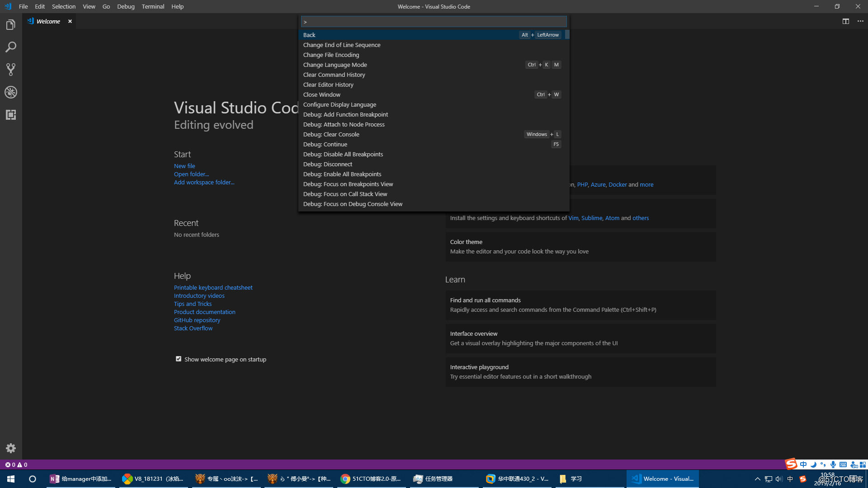Viewport: 868px width, 488px height.
Task: Toggle Show welcome page on startup
Action: tap(179, 359)
